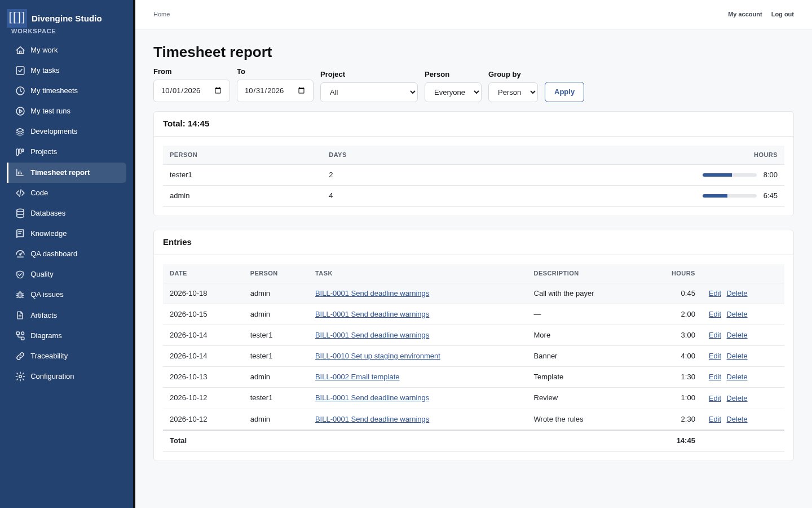Open the Person dropdown set to Everyone
The image size is (812, 508).
pyautogui.click(x=453, y=92)
